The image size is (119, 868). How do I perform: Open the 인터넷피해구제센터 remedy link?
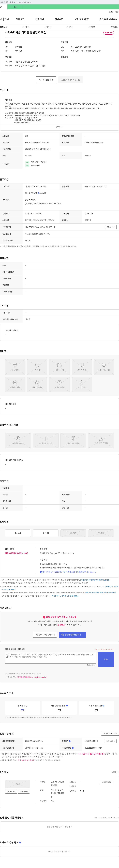tap(31, 677)
